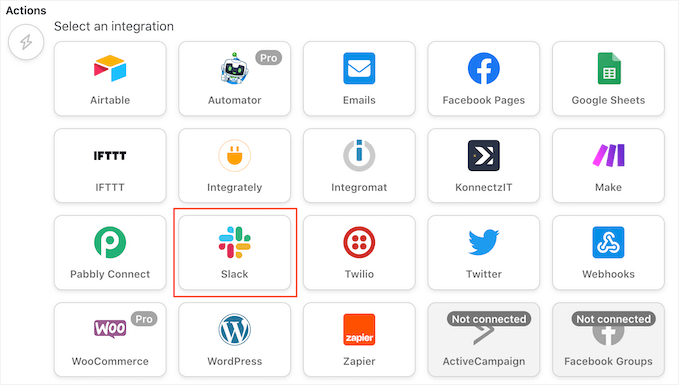Choose the Integromat integration
This screenshot has height=387, width=680.
(x=359, y=166)
